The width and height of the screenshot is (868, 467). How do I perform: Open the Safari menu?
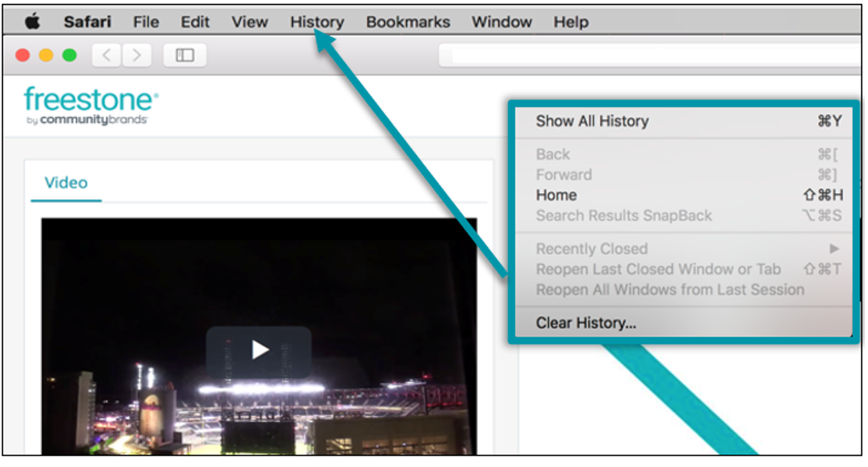tap(88, 22)
